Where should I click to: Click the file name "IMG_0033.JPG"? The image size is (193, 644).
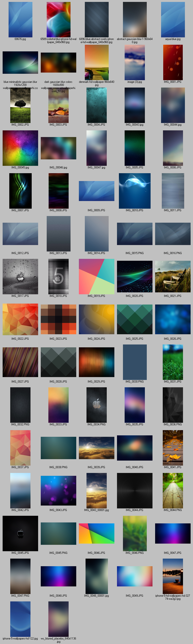(x=58, y=424)
